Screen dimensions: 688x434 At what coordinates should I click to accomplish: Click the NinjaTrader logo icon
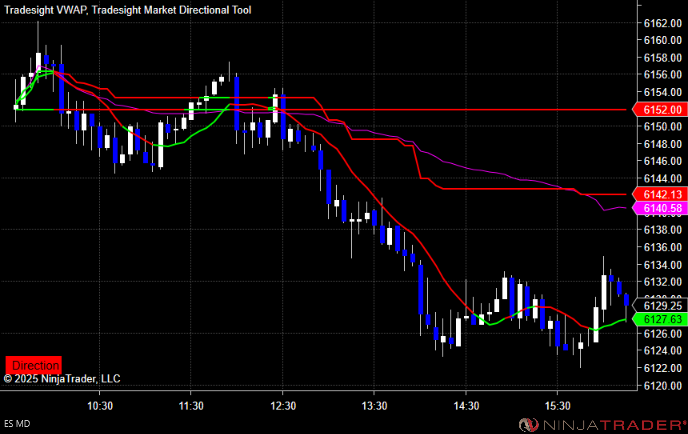pos(529,425)
